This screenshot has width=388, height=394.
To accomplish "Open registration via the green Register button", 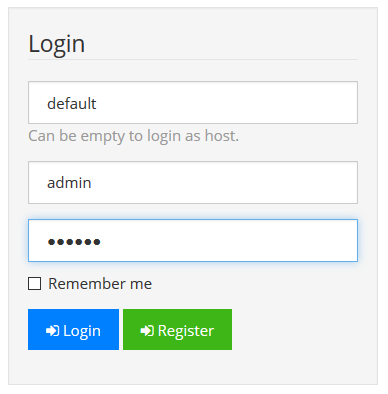I will tap(177, 329).
